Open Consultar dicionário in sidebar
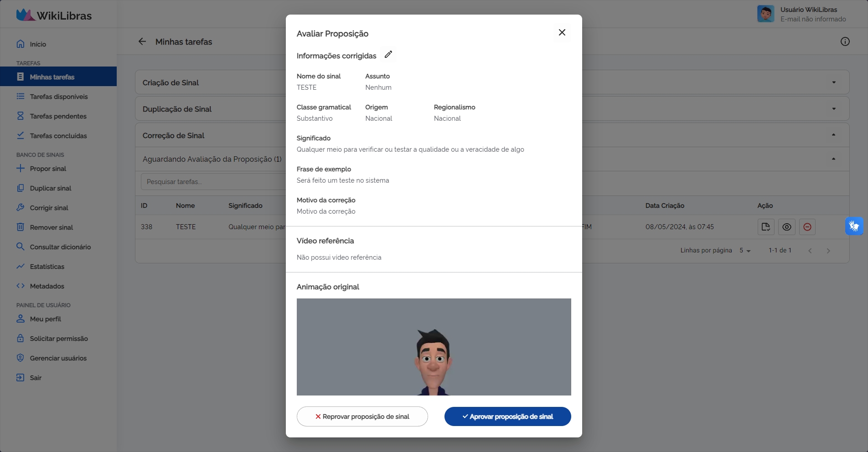 pos(60,247)
